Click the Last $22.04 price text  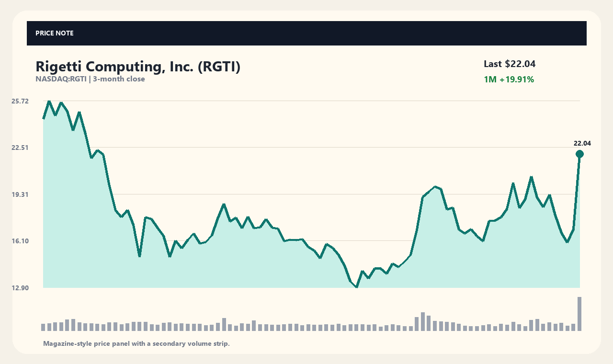tap(510, 64)
